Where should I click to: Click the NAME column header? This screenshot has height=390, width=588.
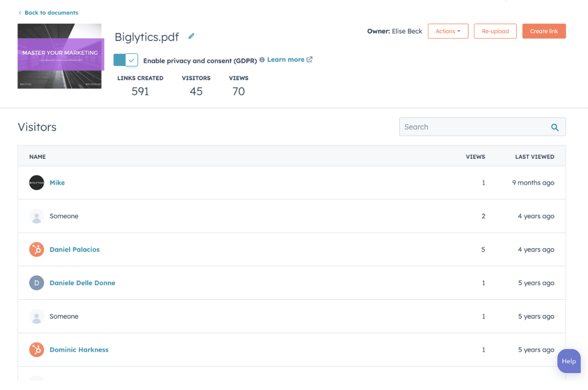38,157
